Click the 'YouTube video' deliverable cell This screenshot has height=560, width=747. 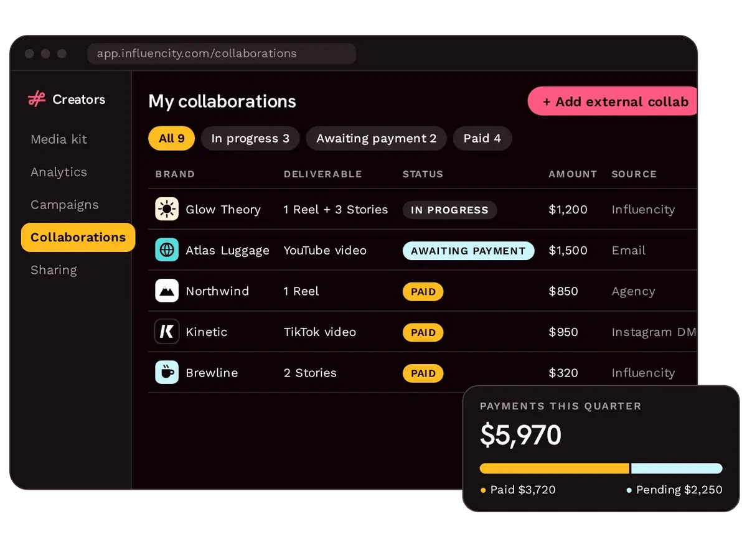tap(325, 250)
